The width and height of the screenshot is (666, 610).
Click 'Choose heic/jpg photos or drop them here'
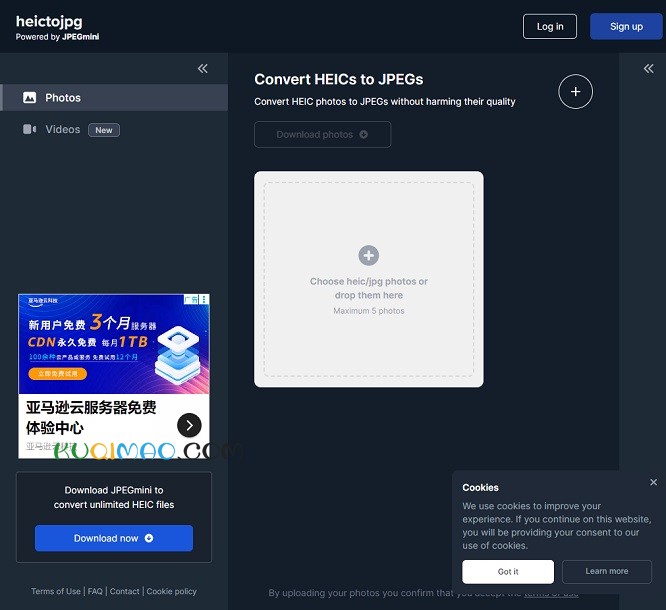click(x=368, y=288)
